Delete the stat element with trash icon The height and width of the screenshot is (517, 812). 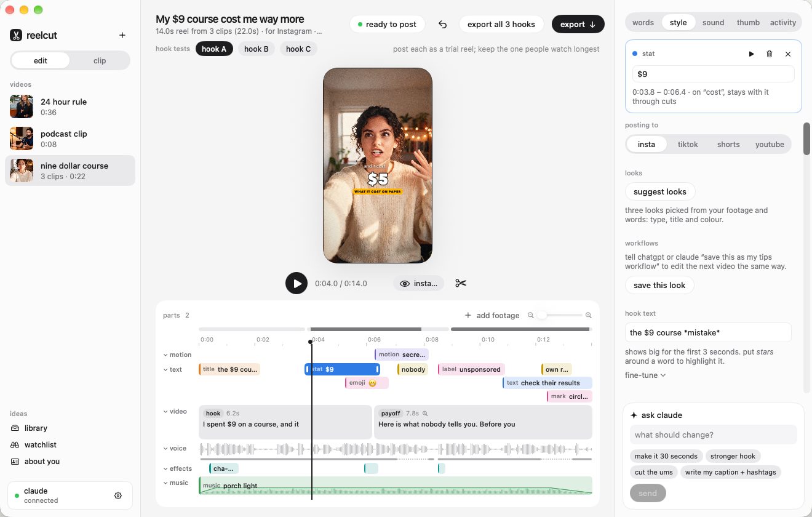[x=770, y=54]
